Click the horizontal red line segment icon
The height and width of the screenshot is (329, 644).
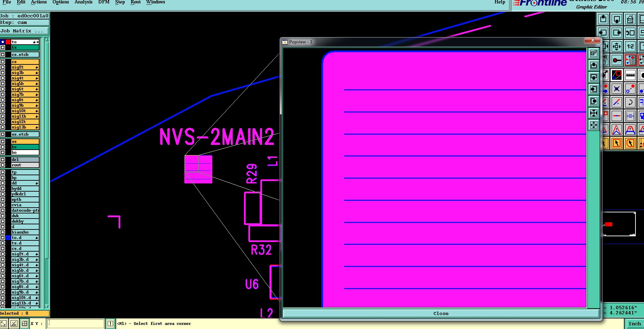617,116
